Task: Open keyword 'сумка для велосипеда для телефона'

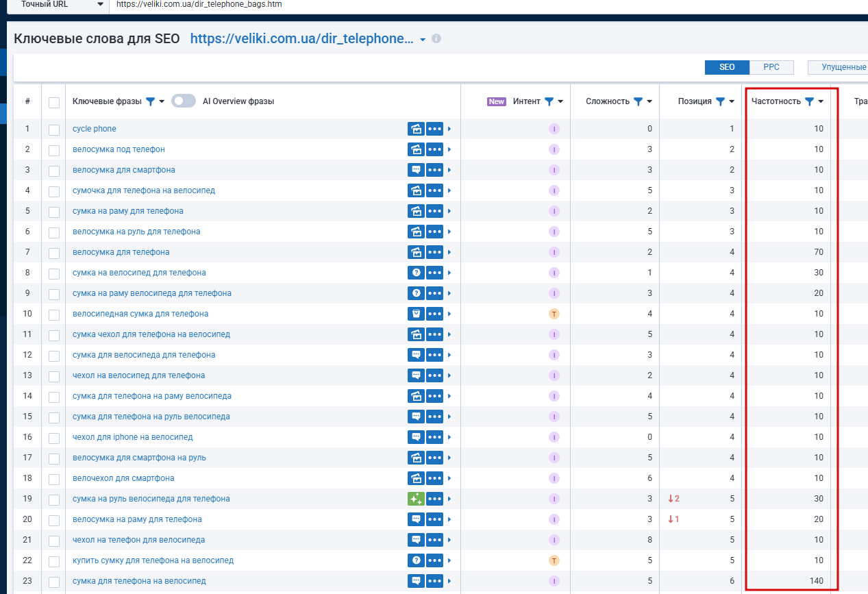Action: coord(144,355)
